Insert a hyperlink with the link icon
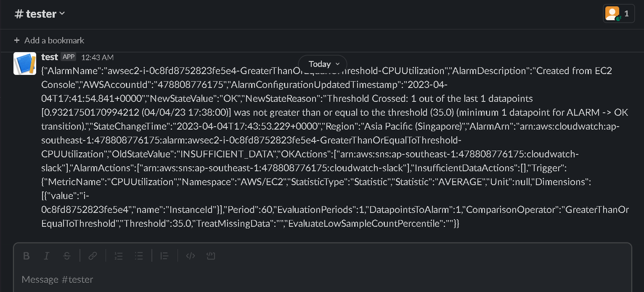 [93, 256]
